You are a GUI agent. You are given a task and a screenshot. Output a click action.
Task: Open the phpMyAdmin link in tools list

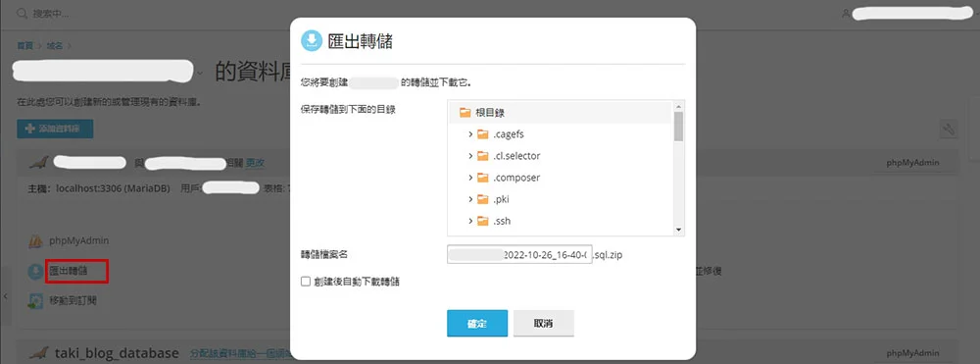(79, 240)
